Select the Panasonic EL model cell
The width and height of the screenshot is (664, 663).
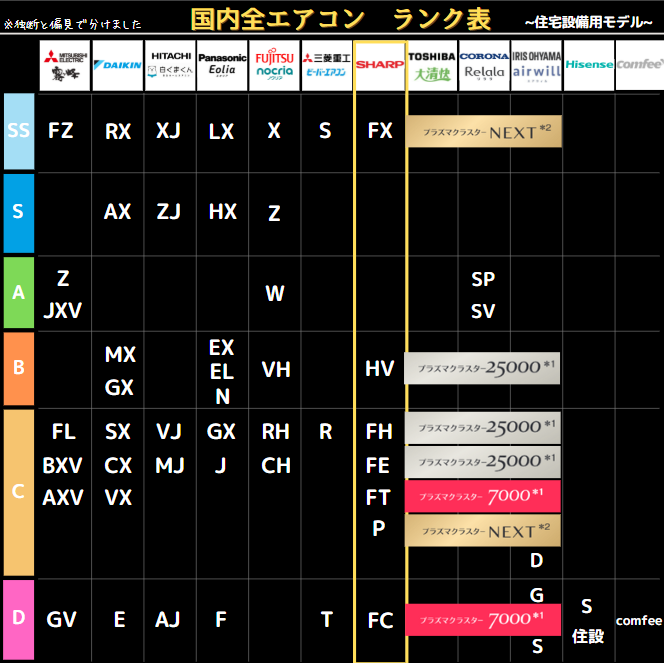tap(221, 372)
